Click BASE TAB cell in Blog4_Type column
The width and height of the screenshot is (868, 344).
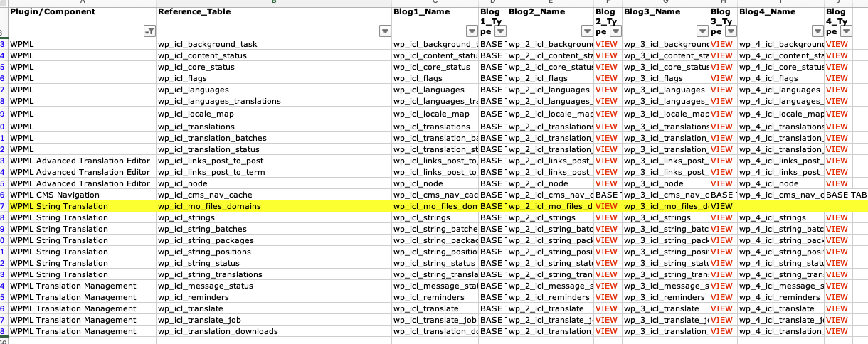click(846, 195)
